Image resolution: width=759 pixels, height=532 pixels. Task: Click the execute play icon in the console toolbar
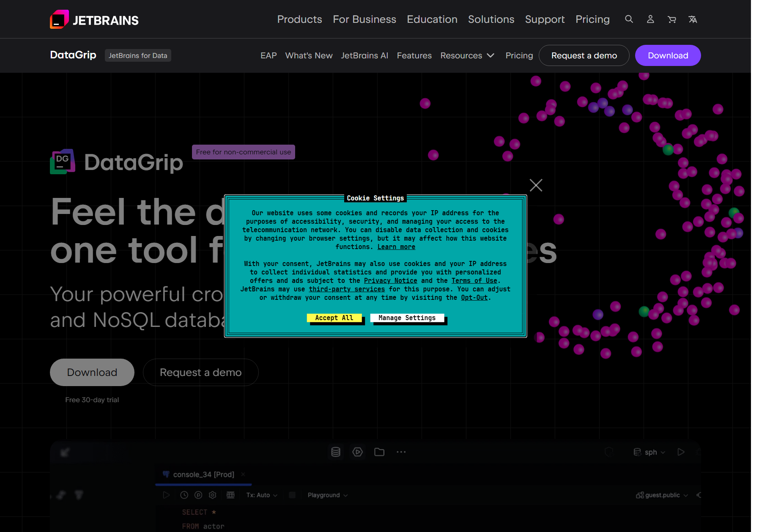(x=166, y=495)
